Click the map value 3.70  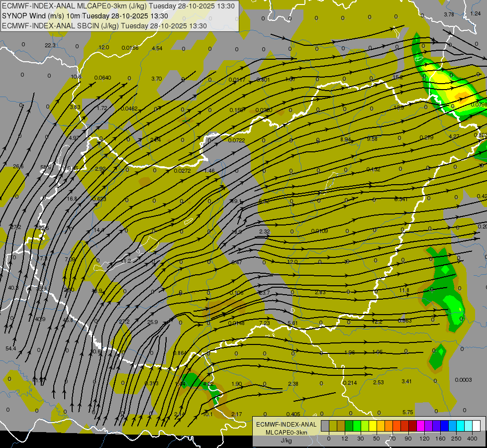tap(157, 79)
